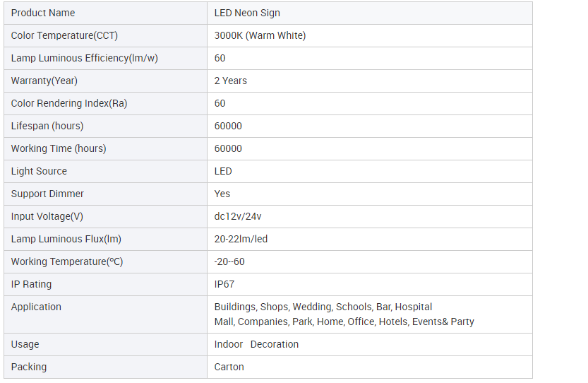Select the 2 Years value
The height and width of the screenshot is (383, 588).
[x=231, y=81]
